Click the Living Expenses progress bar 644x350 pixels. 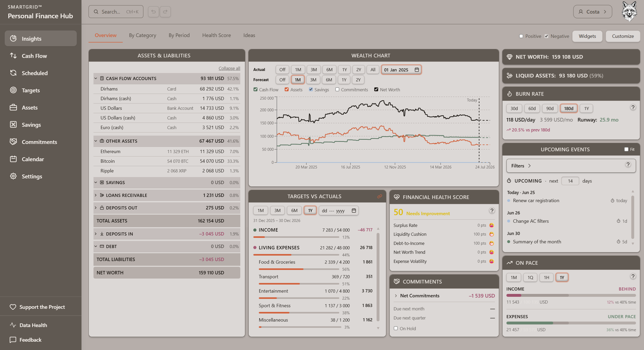(x=296, y=255)
